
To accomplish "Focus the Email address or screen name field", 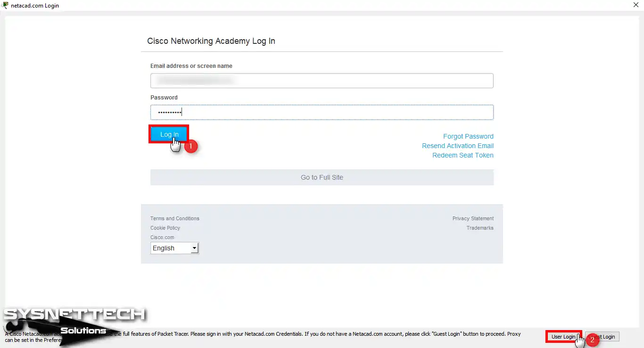I will [x=322, y=81].
